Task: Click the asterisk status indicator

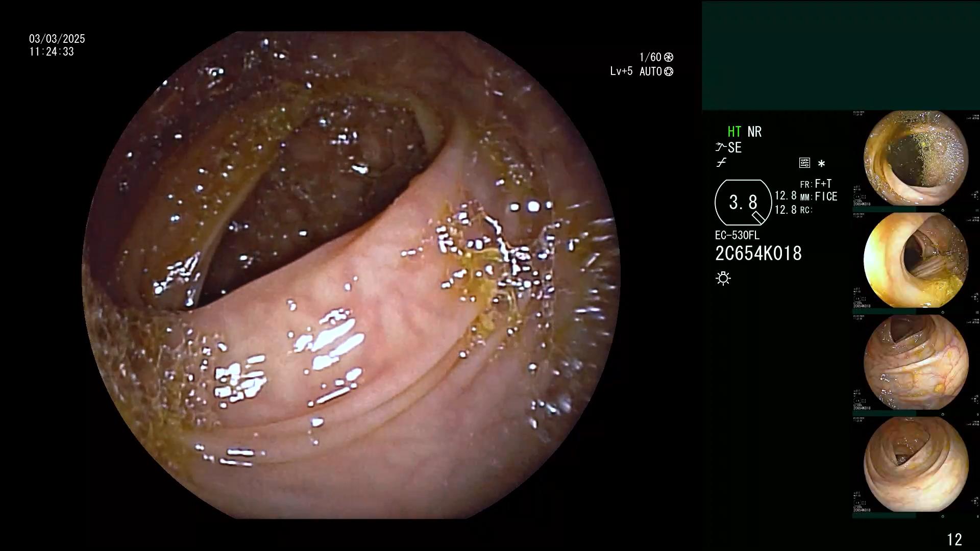Action: (821, 164)
